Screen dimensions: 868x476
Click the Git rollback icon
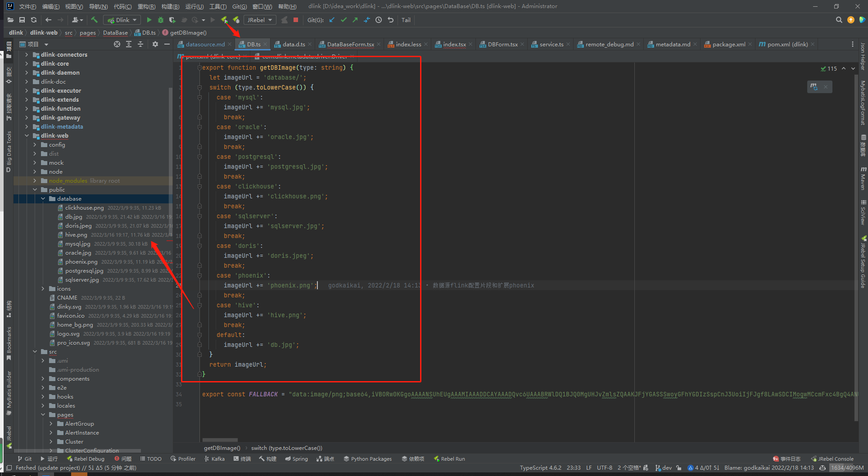point(390,20)
